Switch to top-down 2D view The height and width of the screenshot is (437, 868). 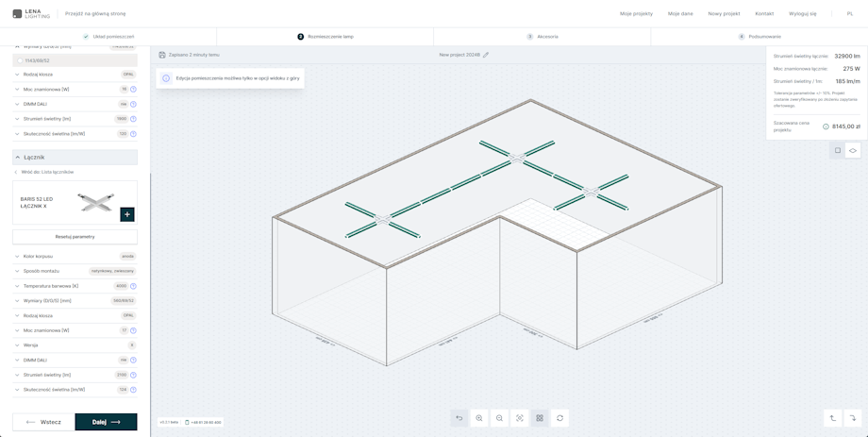pos(837,150)
